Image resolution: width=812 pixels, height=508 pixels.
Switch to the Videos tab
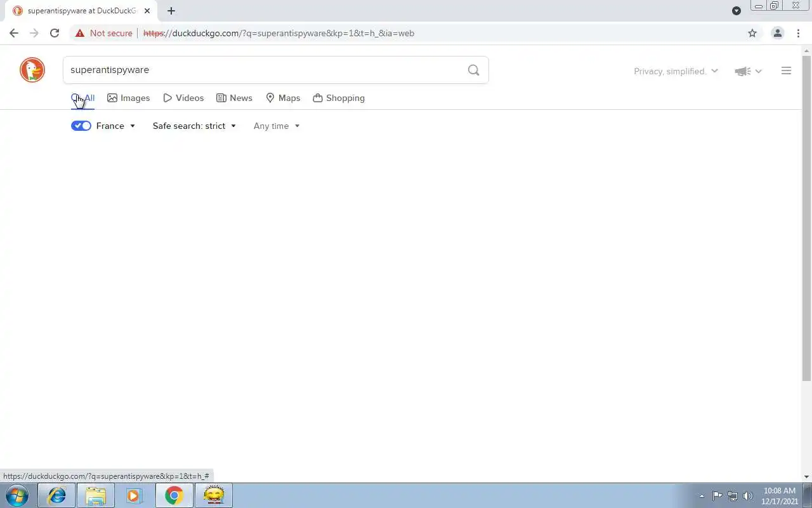pos(183,98)
